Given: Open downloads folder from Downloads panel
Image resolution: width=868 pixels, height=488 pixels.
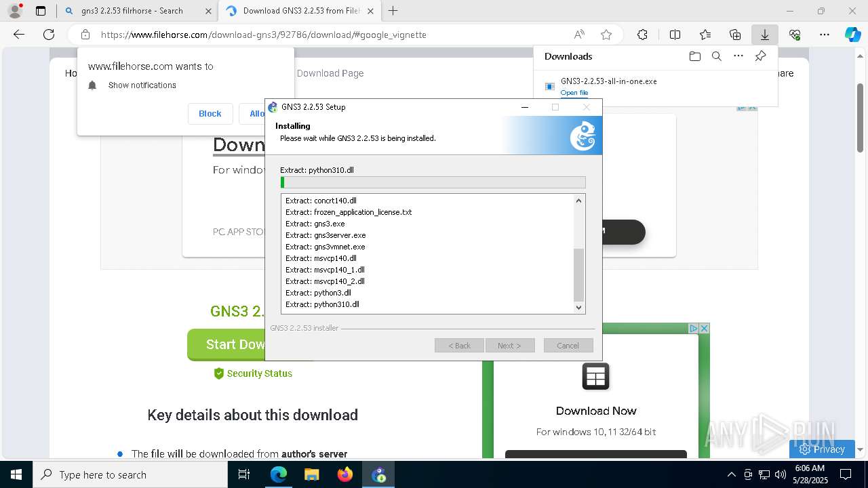Looking at the screenshot, I should pyautogui.click(x=694, y=56).
